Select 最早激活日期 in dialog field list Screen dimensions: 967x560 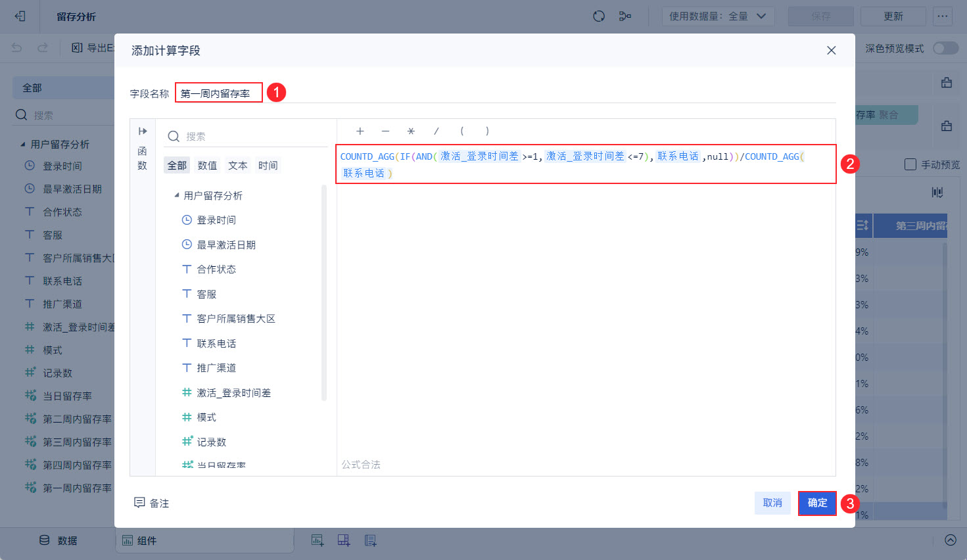(226, 245)
